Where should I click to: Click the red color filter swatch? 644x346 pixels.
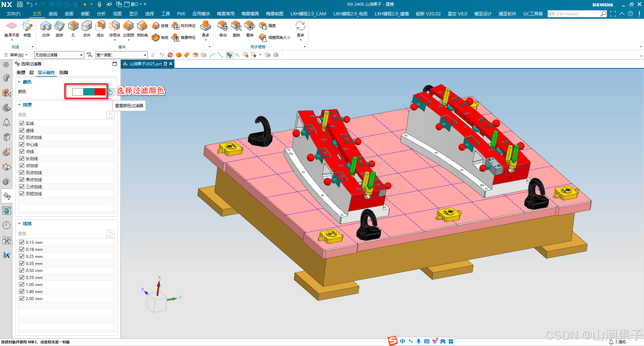tap(100, 92)
